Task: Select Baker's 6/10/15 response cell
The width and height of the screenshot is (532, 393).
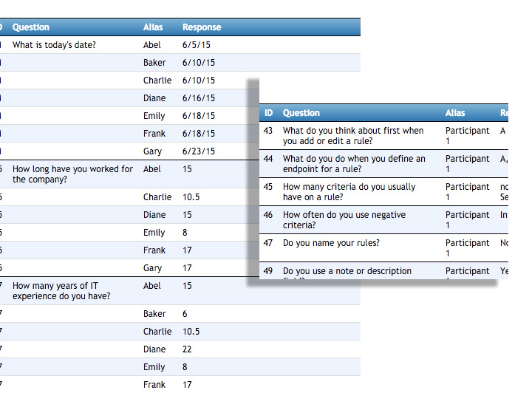Action: click(199, 62)
